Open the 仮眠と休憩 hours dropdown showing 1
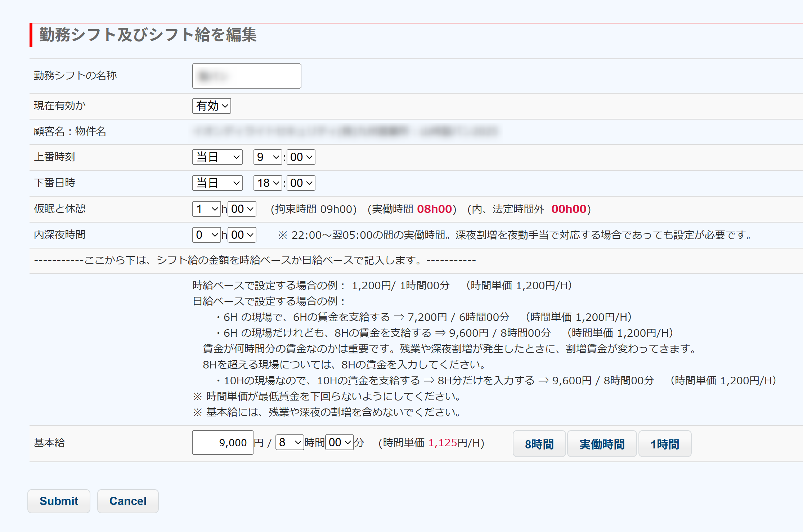The width and height of the screenshot is (803, 532). pyautogui.click(x=207, y=209)
